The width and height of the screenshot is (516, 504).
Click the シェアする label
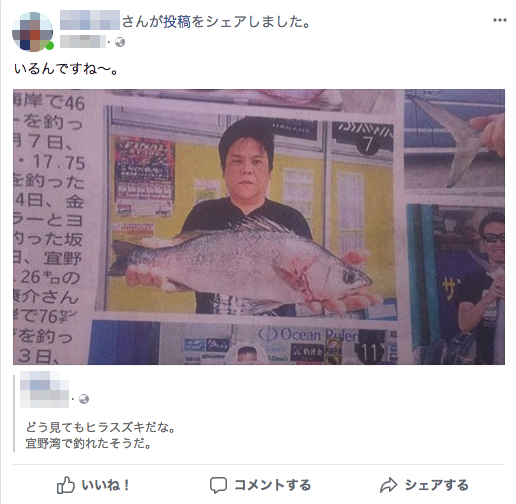tap(437, 485)
